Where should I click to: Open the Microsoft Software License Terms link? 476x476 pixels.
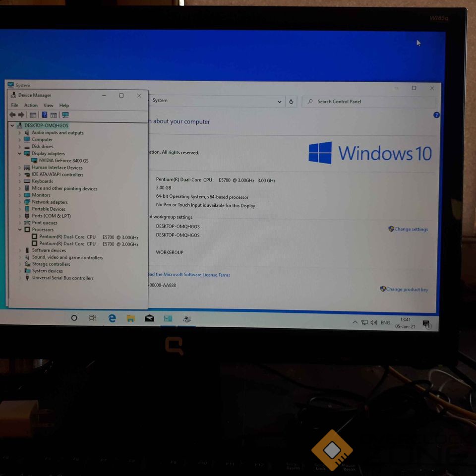pos(189,274)
